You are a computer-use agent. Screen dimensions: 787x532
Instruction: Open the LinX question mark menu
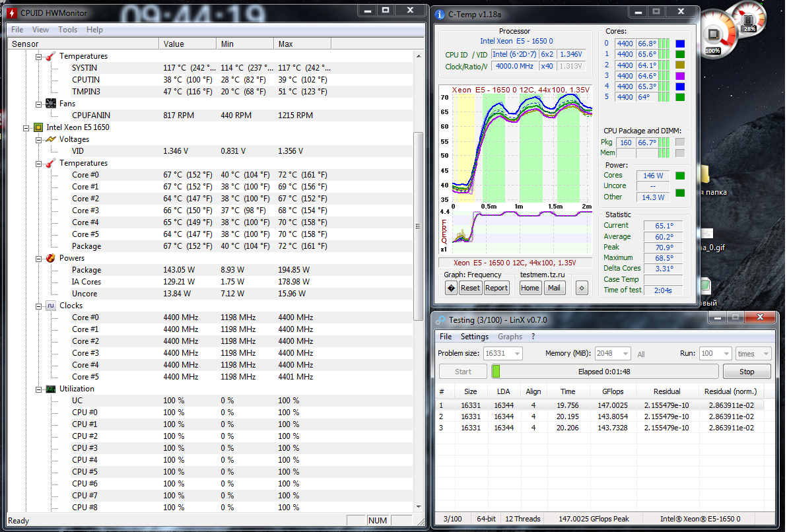[x=533, y=337]
